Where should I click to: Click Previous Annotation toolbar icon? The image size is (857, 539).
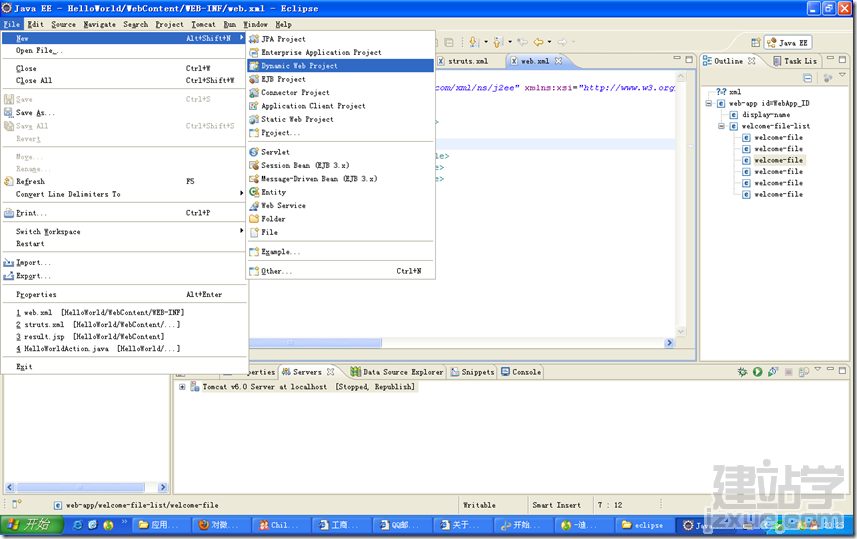point(498,42)
